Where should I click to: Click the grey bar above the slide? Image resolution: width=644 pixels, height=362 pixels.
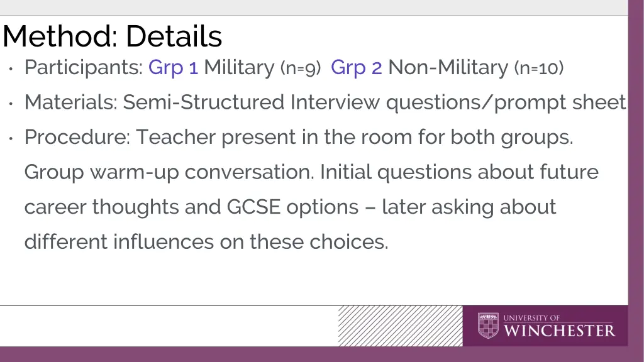click(314, 8)
